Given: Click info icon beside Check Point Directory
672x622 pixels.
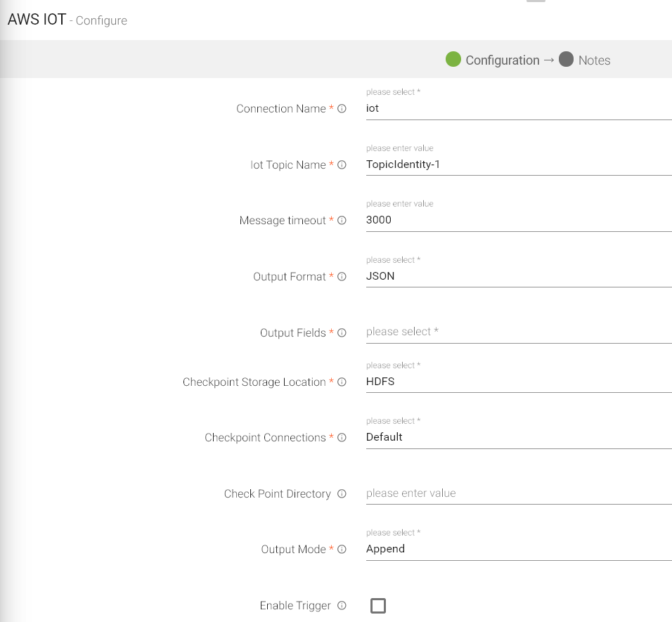Looking at the screenshot, I should 342,494.
